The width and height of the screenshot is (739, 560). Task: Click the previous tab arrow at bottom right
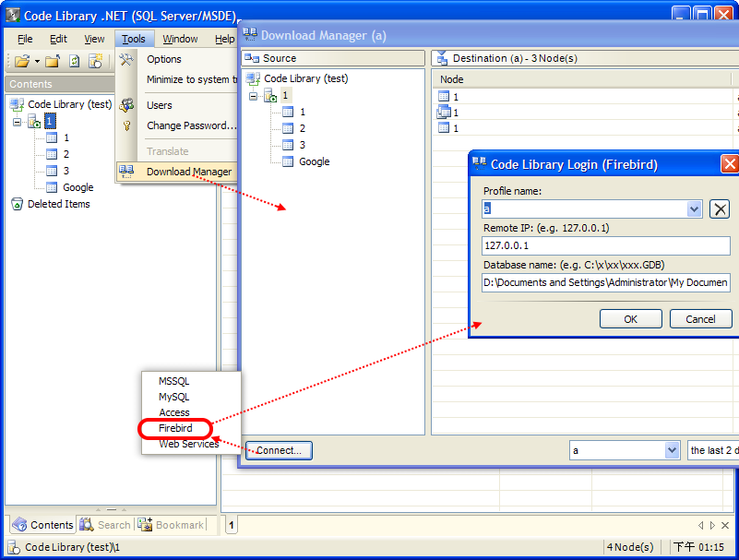pyautogui.click(x=700, y=525)
